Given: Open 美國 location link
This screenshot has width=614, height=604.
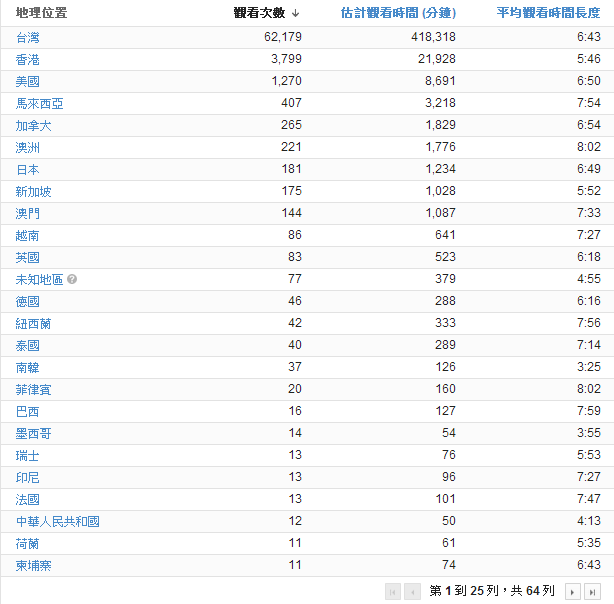Looking at the screenshot, I should [27, 81].
